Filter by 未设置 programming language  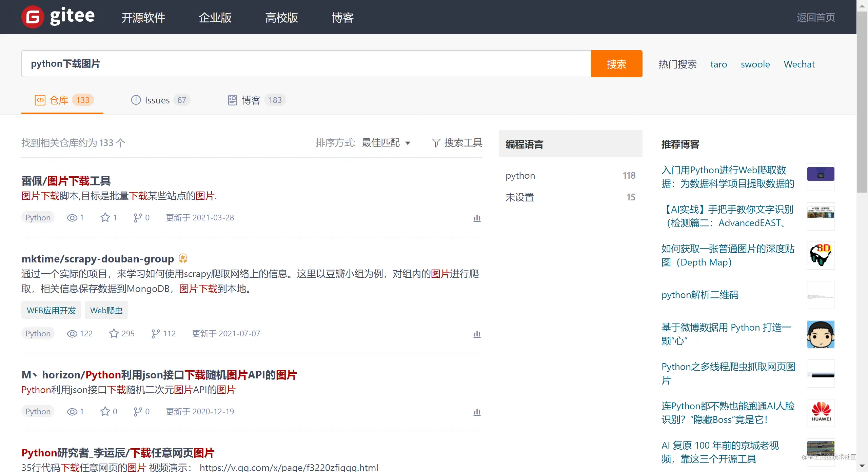[570, 197]
